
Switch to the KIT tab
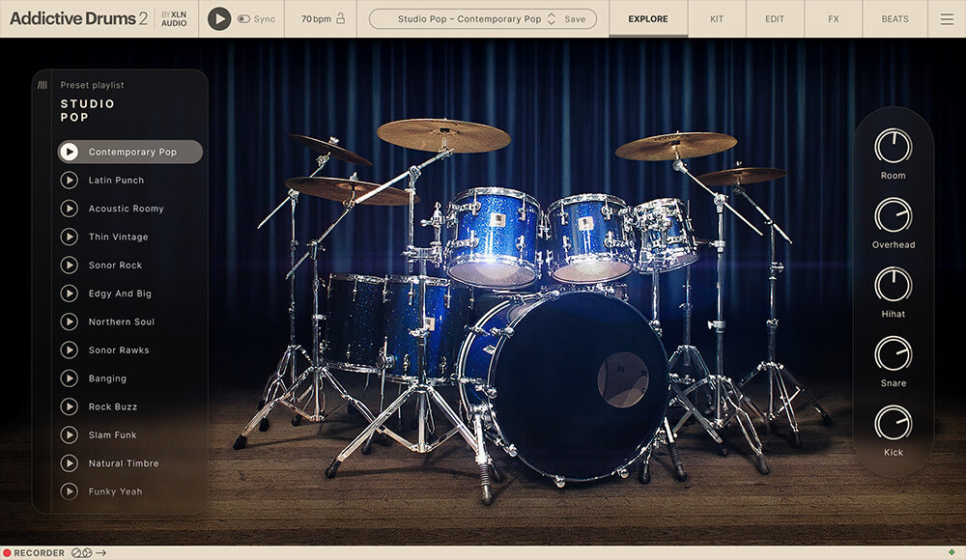click(x=717, y=19)
